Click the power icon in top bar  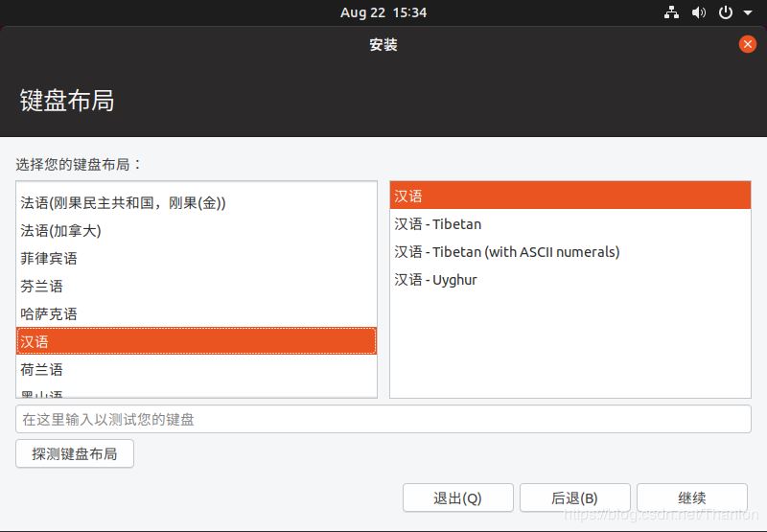[726, 12]
